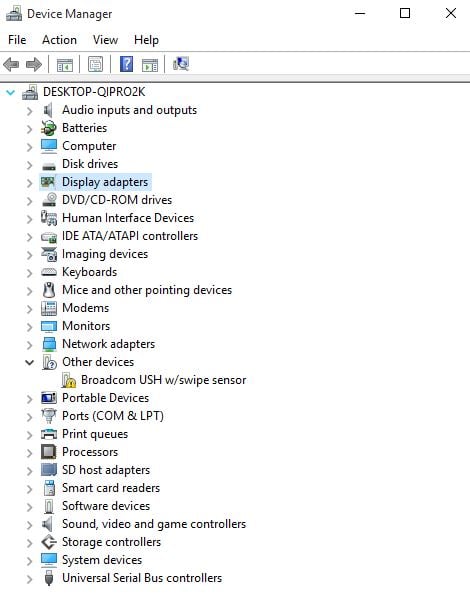Select the Mice and other pointing devices item
The image size is (470, 596).
point(147,290)
